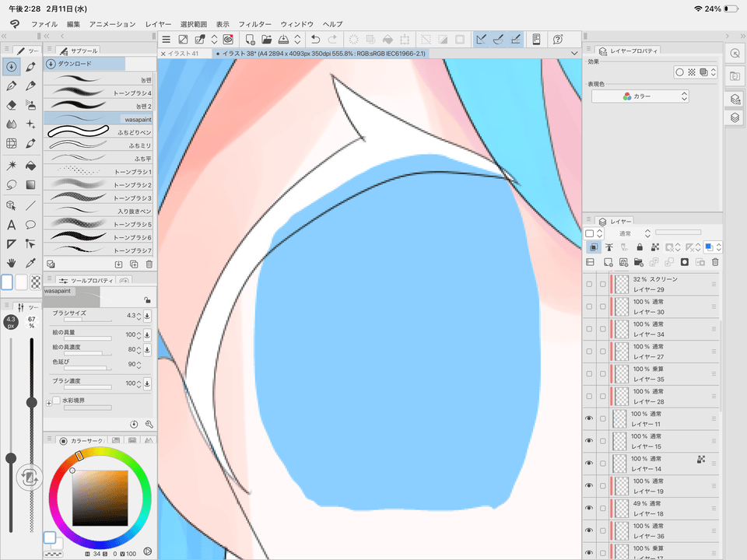Switch to the イラスト 41 canvas tab
The height and width of the screenshot is (560, 747).
pyautogui.click(x=184, y=54)
